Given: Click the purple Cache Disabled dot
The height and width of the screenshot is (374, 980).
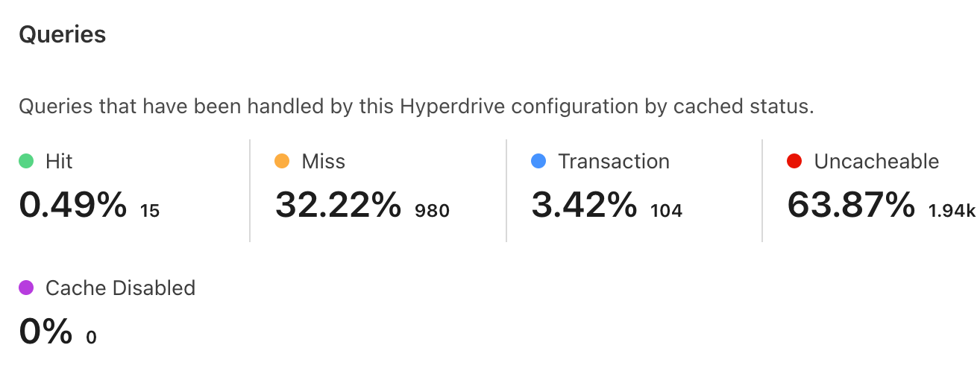Looking at the screenshot, I should (26, 288).
